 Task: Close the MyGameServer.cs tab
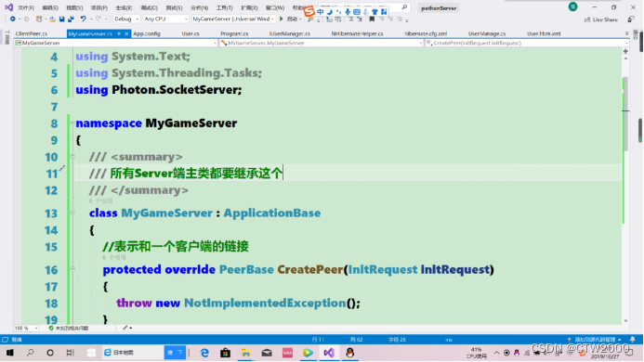point(126,33)
